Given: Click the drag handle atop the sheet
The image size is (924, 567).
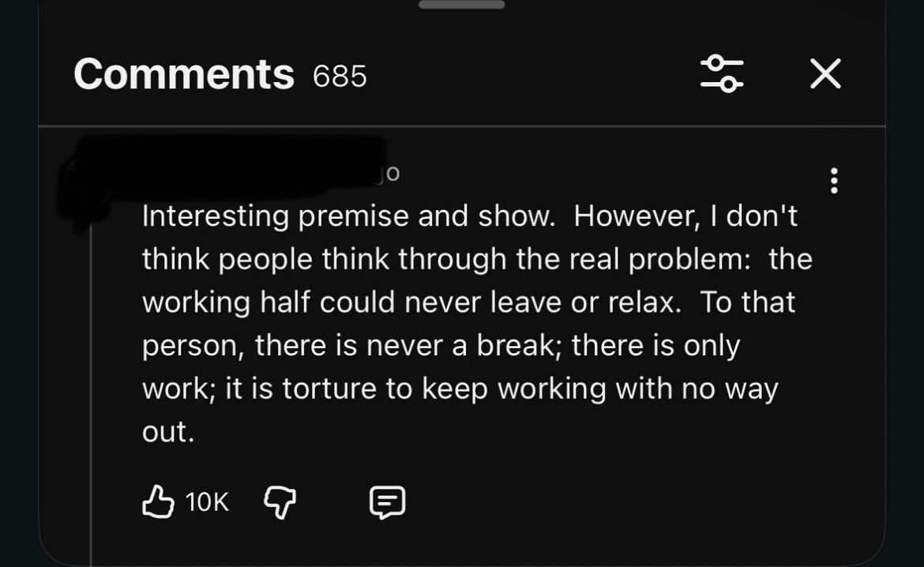Looking at the screenshot, I should [461, 5].
